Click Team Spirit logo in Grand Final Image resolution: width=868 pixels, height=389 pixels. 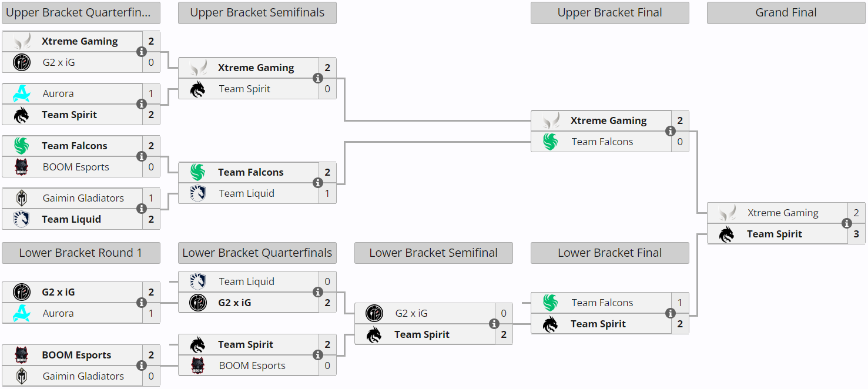727,234
